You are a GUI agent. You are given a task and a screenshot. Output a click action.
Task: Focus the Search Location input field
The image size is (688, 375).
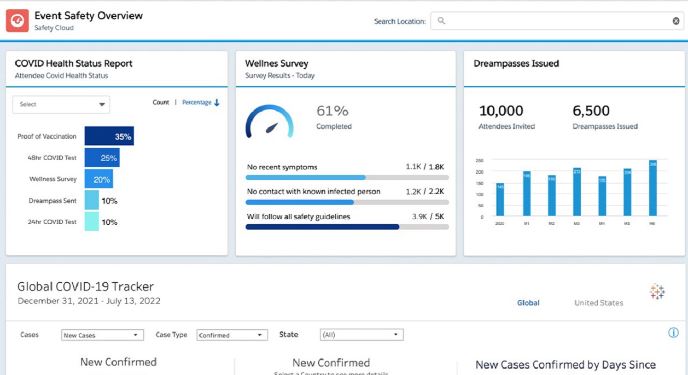[557, 21]
